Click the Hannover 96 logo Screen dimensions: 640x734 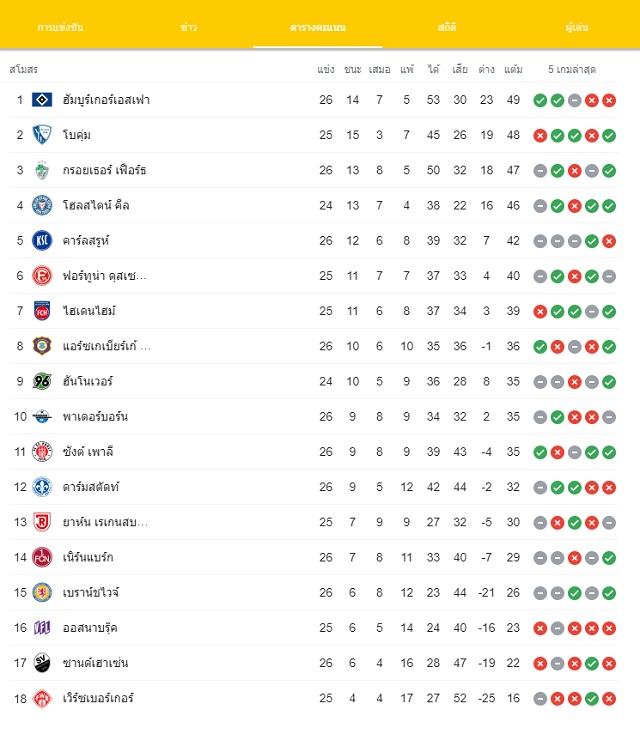(x=42, y=382)
